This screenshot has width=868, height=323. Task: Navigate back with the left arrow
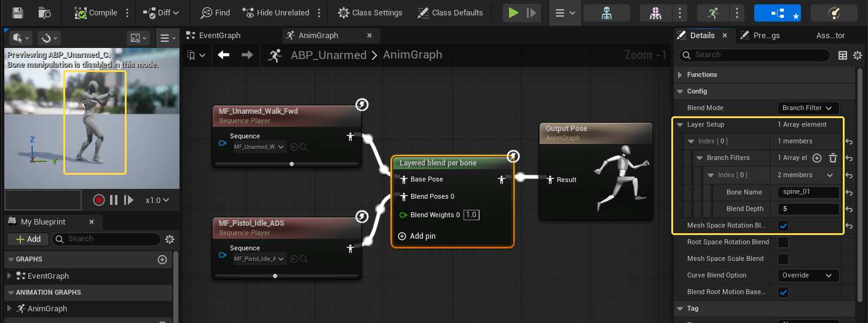(224, 55)
